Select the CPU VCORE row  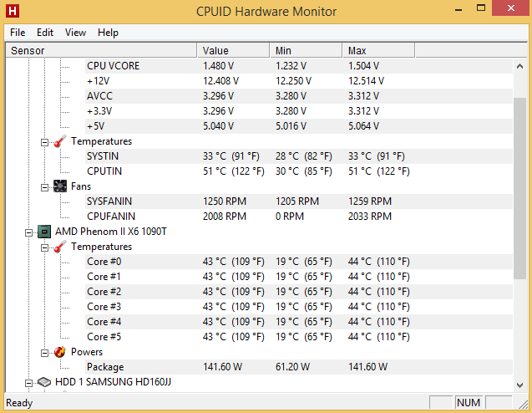tap(299, 66)
